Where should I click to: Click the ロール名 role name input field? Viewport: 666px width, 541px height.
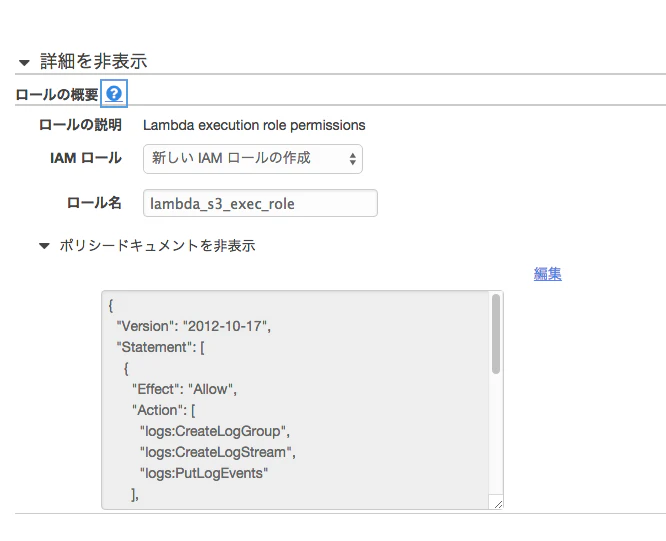260,203
